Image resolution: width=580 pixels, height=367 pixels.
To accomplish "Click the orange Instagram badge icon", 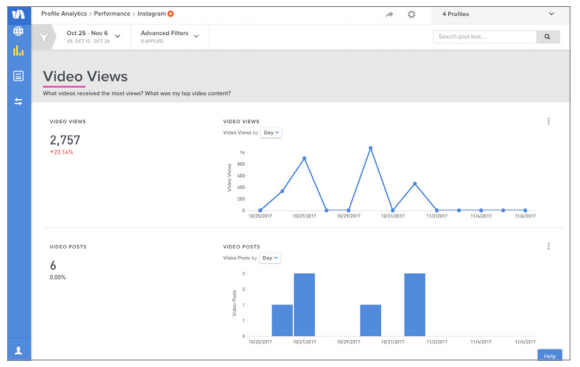I will pos(171,14).
